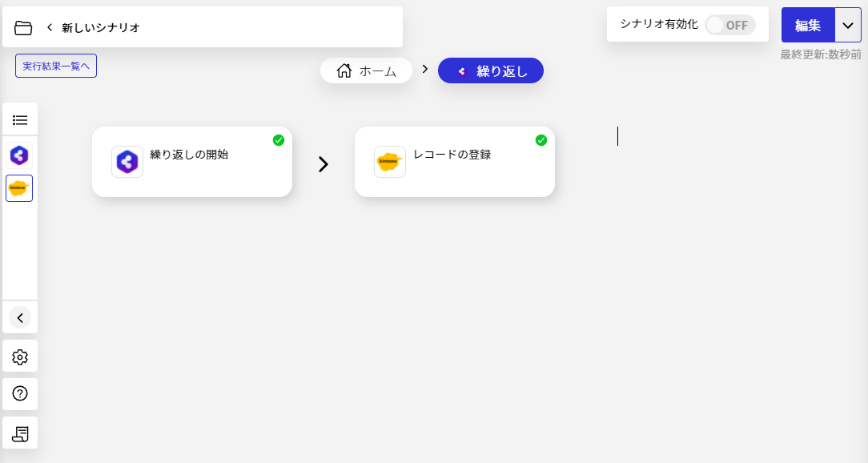Viewport: 868px width, 463px height.
Task: Open the 実行結果一覧へ link
Action: point(56,66)
